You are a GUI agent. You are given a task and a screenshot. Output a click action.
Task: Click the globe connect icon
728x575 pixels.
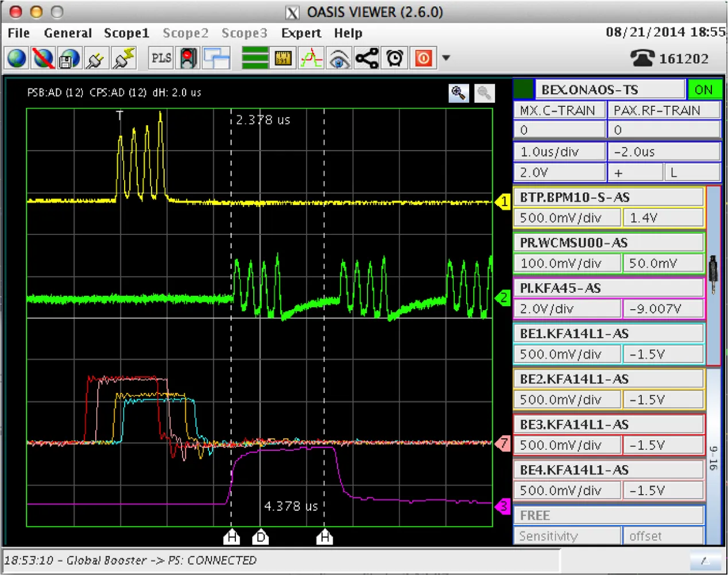coord(17,59)
